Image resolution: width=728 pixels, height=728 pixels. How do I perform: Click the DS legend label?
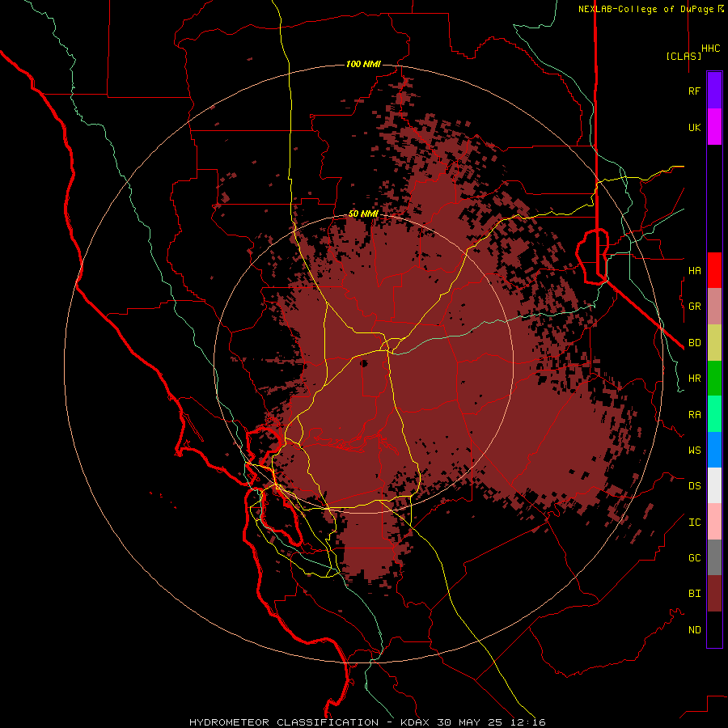click(694, 485)
